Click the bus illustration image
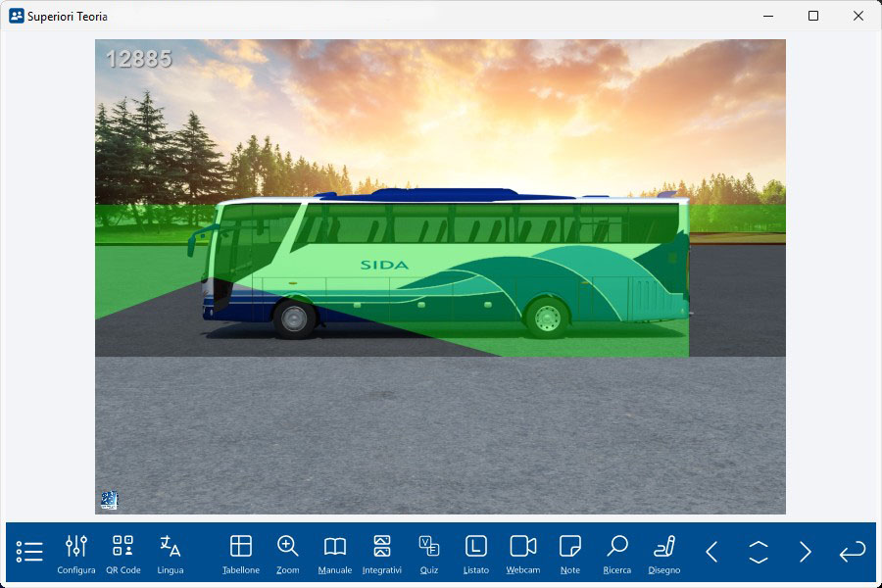This screenshot has height=588, width=882. (x=446, y=265)
